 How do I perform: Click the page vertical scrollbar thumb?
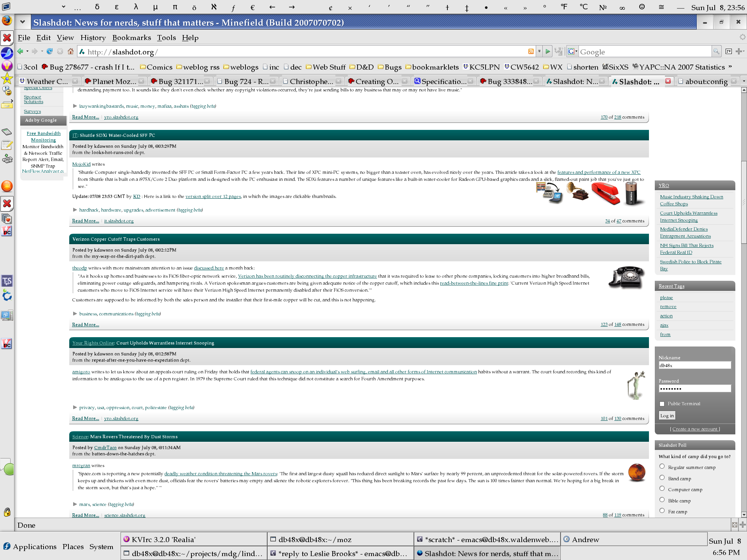click(x=744, y=202)
